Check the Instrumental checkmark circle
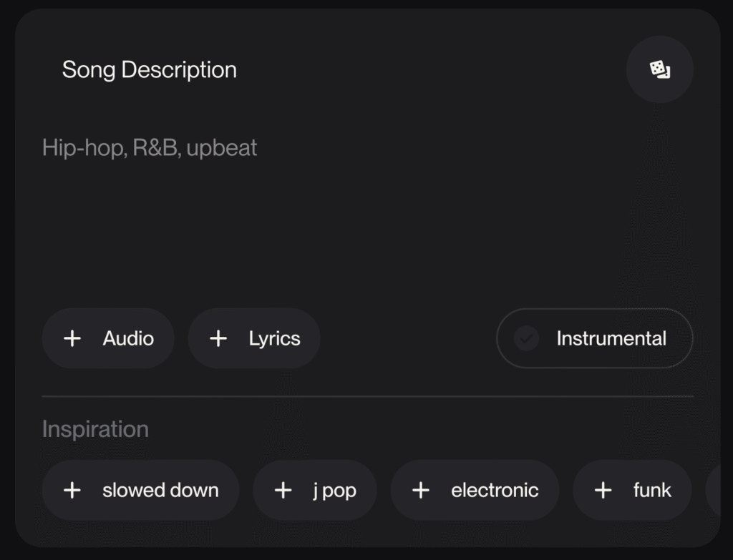 tap(526, 338)
